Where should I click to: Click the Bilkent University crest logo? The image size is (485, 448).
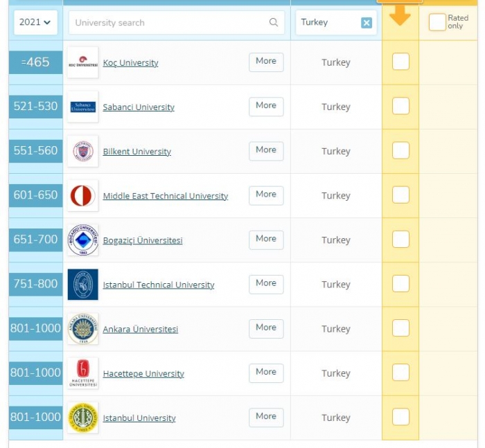tap(83, 151)
